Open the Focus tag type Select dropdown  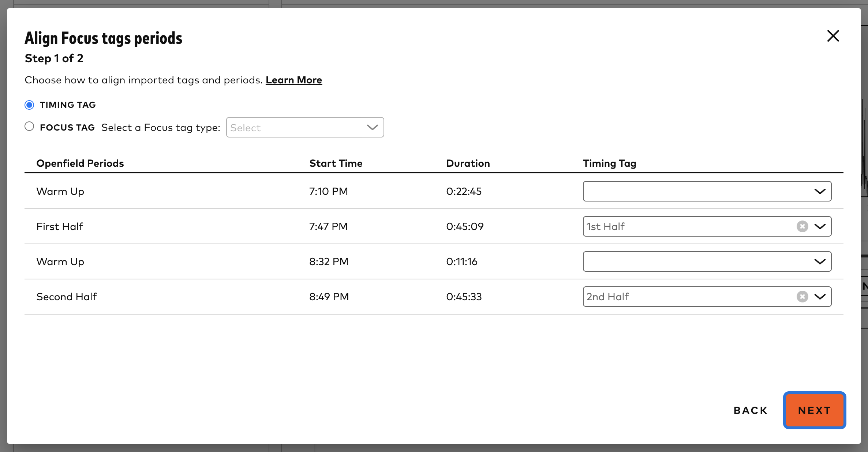pos(305,127)
